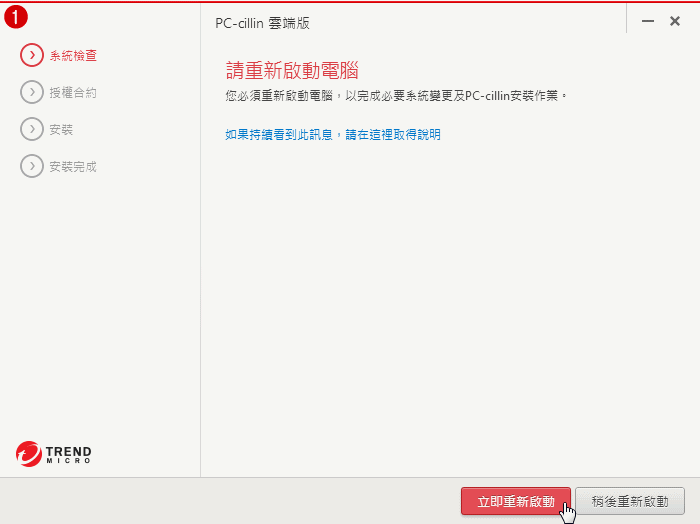Select the 安裝完成 step label
The width and height of the screenshot is (700, 524).
(73, 167)
